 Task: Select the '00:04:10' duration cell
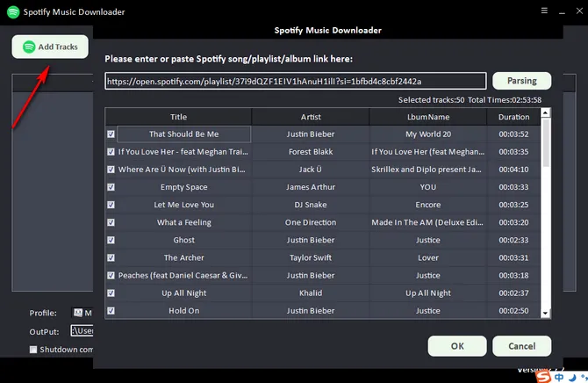point(513,170)
